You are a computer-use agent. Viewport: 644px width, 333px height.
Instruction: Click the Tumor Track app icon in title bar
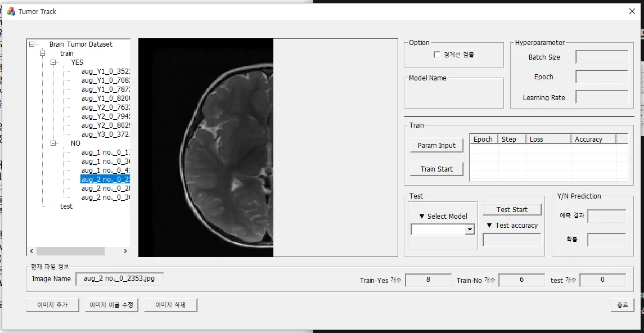11,11
